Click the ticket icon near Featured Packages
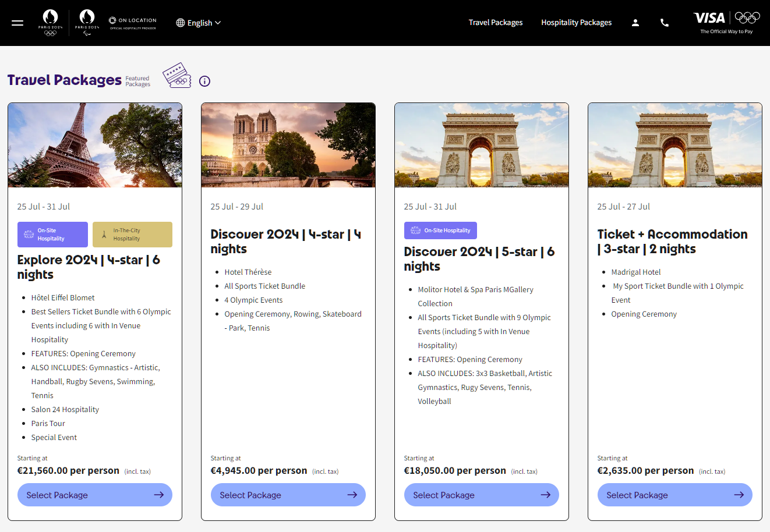This screenshot has height=532, width=770. click(177, 76)
